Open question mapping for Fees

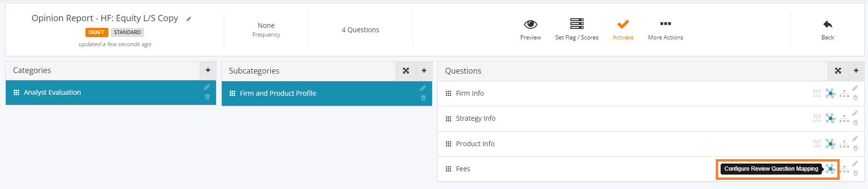click(830, 169)
